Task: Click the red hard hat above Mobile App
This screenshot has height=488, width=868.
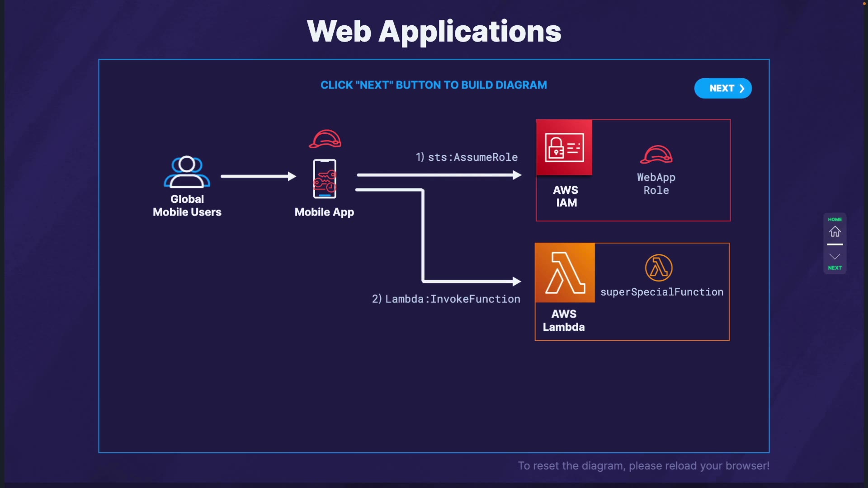Action: click(325, 139)
